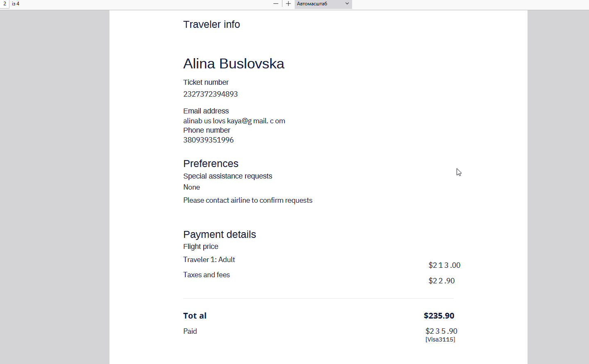
Task: Click the Special assistance requests label
Action: [x=227, y=176]
